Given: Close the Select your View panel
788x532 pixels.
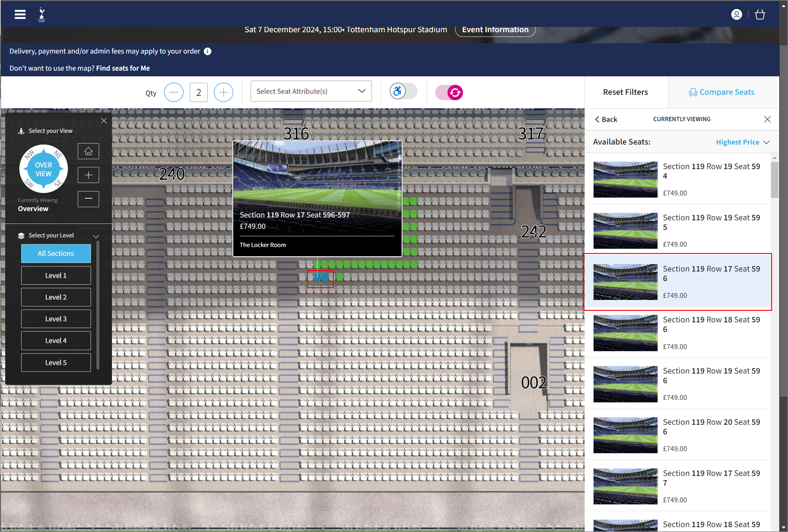Looking at the screenshot, I should coord(104,121).
